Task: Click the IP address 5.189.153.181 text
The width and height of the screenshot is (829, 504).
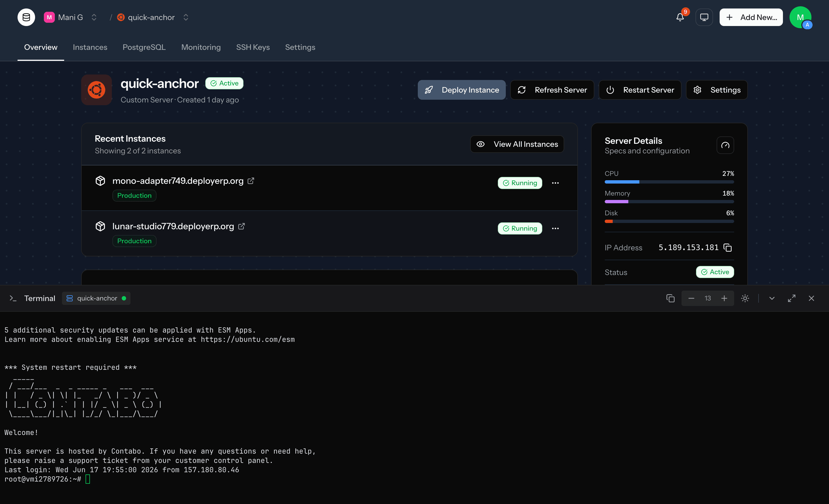Action: (688, 248)
